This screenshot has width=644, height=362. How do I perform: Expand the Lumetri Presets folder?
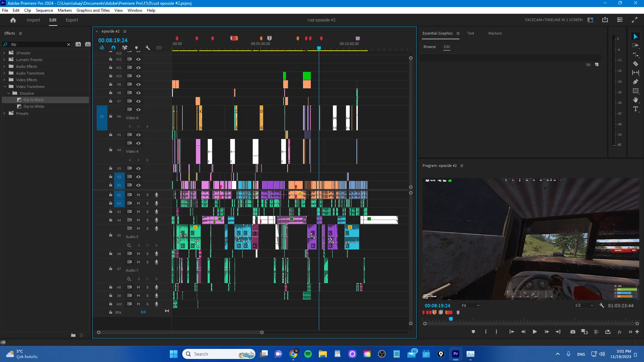pyautogui.click(x=4, y=60)
